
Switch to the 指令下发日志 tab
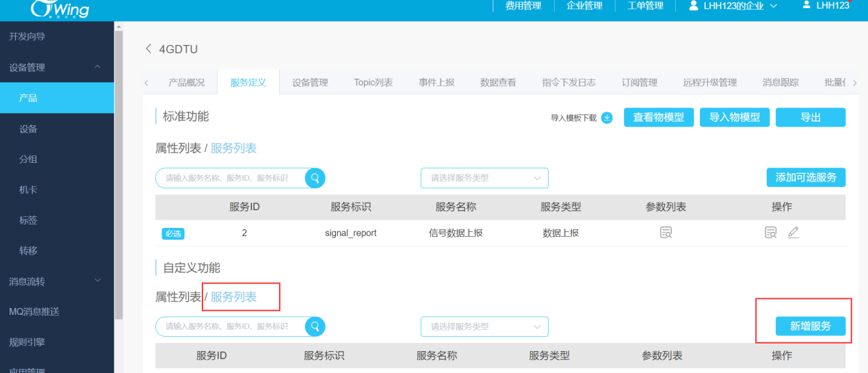click(x=568, y=82)
